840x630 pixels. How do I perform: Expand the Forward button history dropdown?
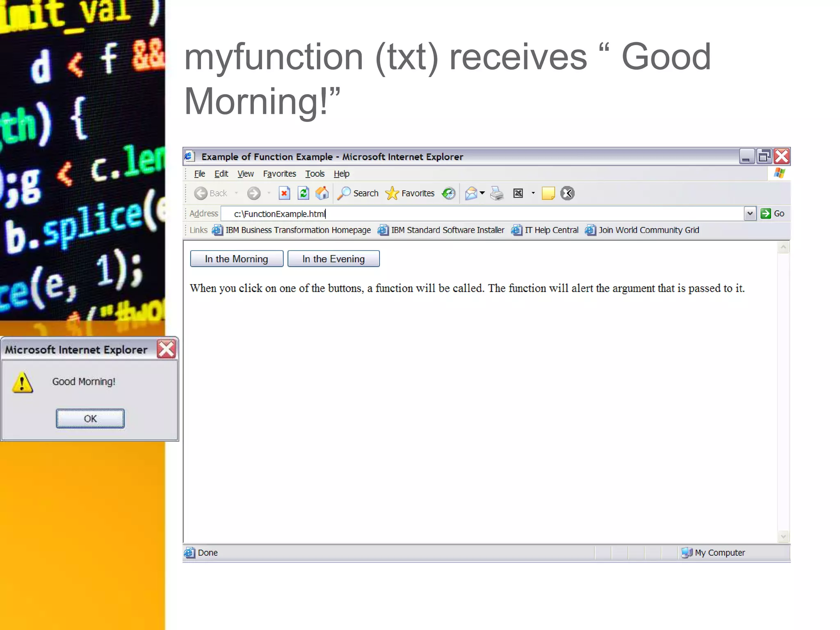[269, 193]
